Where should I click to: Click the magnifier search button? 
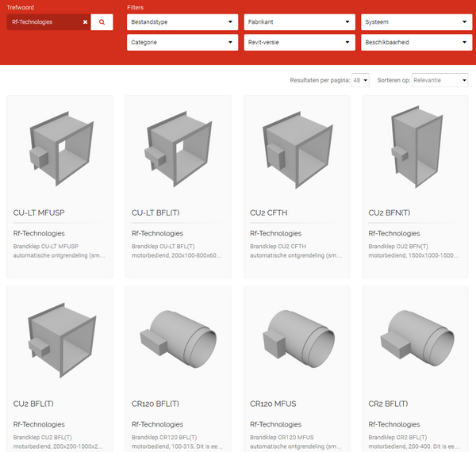pyautogui.click(x=102, y=22)
